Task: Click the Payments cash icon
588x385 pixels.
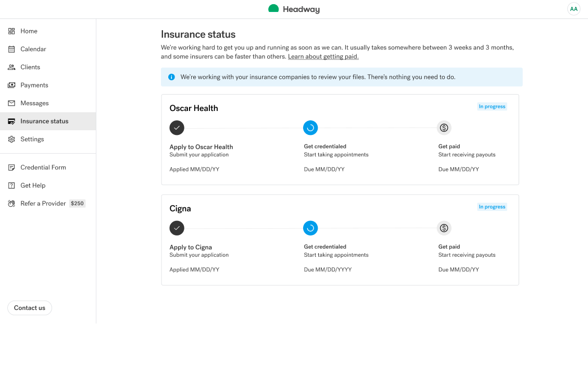Action: point(11,85)
